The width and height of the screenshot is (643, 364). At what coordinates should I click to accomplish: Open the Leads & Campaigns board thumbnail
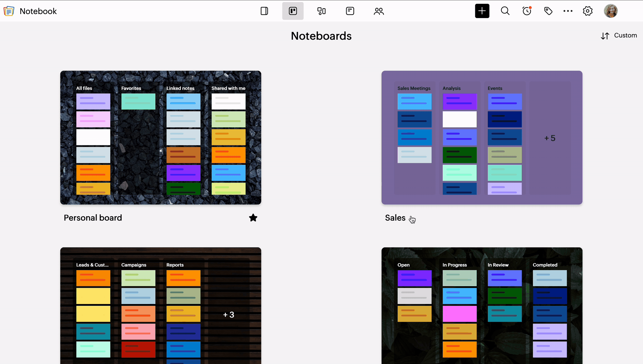161,305
